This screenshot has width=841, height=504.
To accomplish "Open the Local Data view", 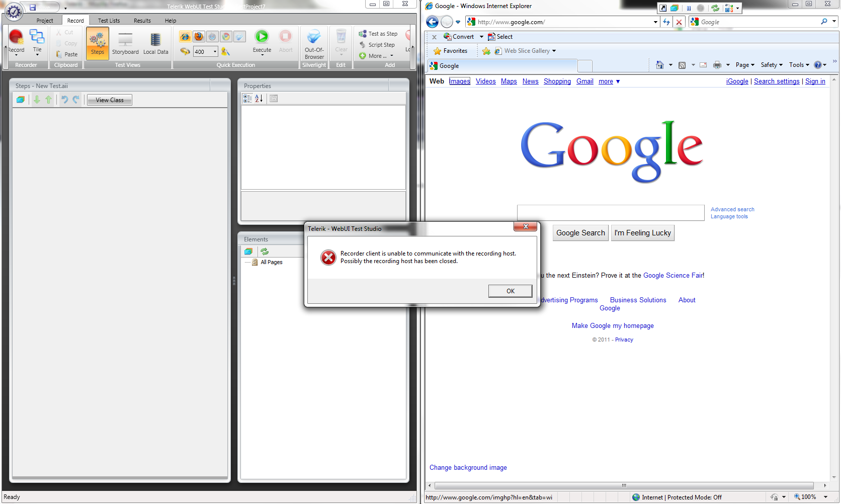I will (156, 43).
